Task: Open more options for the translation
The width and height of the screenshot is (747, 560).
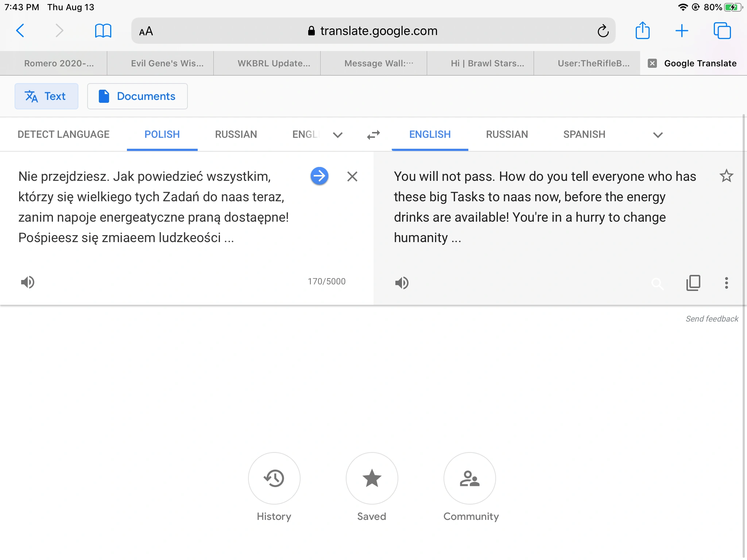Action: coord(726,283)
